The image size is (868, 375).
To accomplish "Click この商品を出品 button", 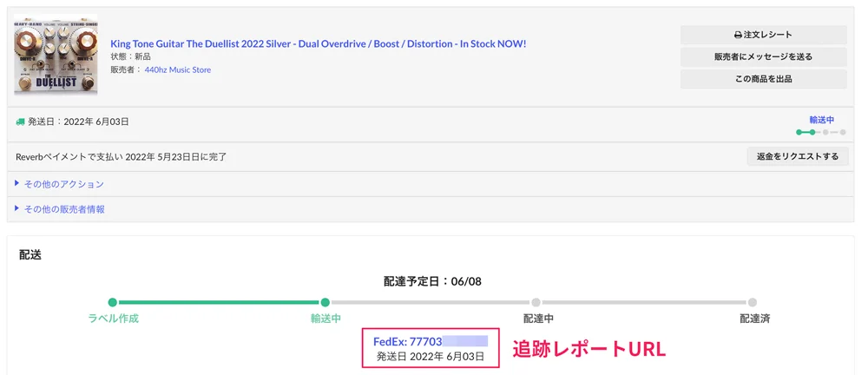I will [x=763, y=79].
